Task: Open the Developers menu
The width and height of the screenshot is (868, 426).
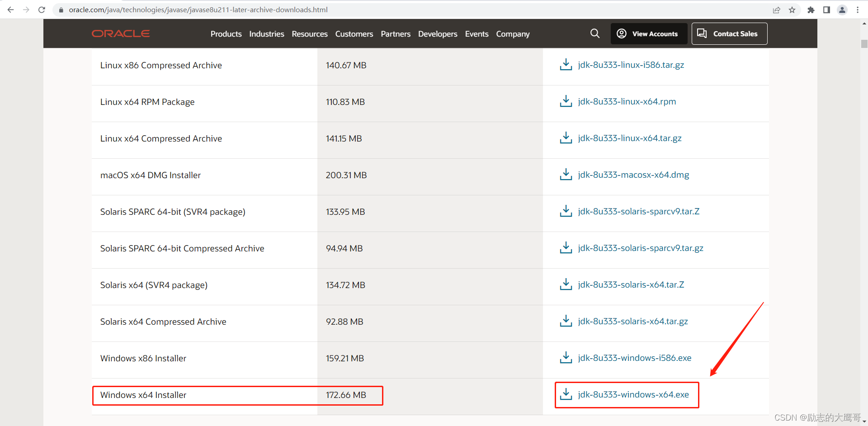Action: 438,34
